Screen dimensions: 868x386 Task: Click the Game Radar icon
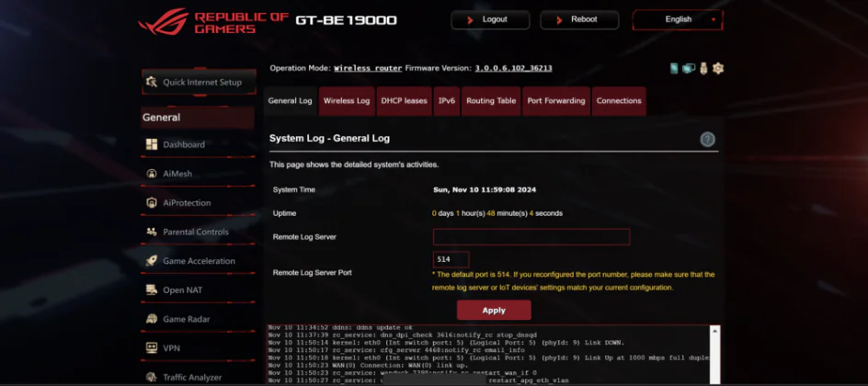click(151, 319)
